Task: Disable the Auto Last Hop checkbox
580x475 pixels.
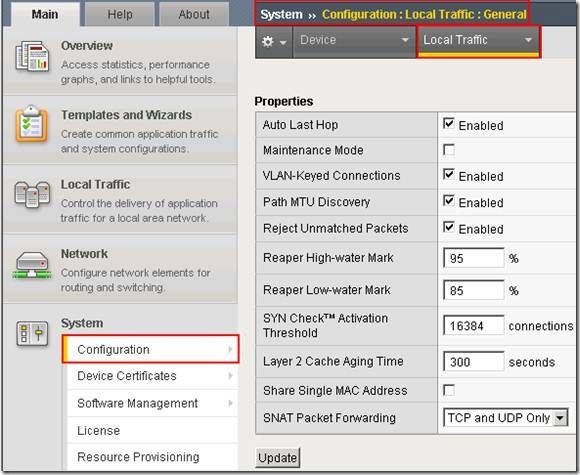Action: 449,123
